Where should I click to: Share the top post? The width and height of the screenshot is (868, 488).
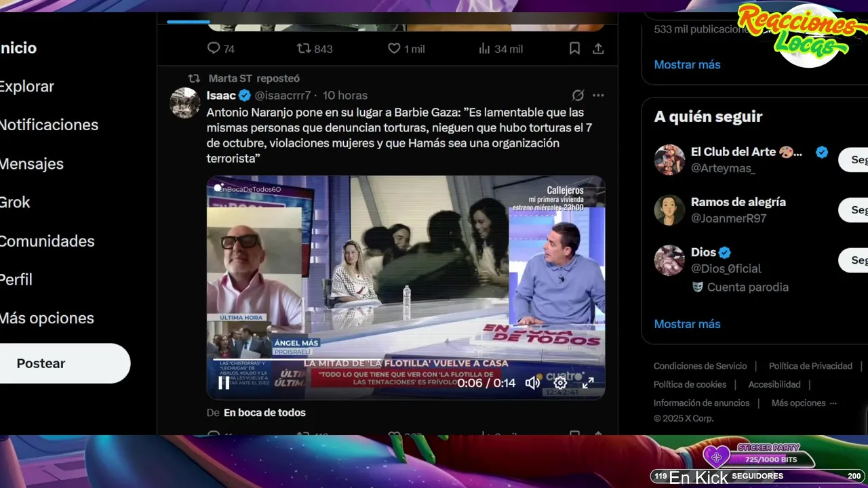click(598, 48)
